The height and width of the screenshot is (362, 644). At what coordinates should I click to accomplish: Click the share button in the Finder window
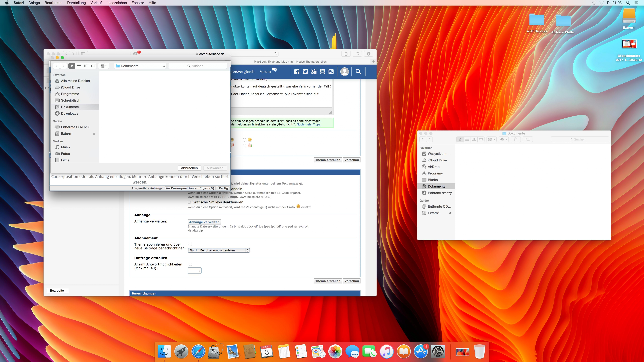(x=516, y=139)
